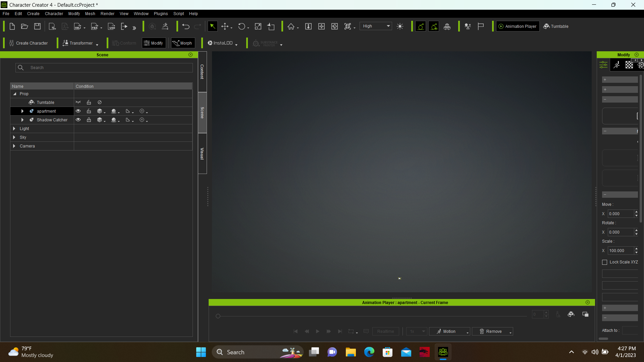Save project with the floppy disk icon
Screen dimensions: 644x362
[x=37, y=26]
